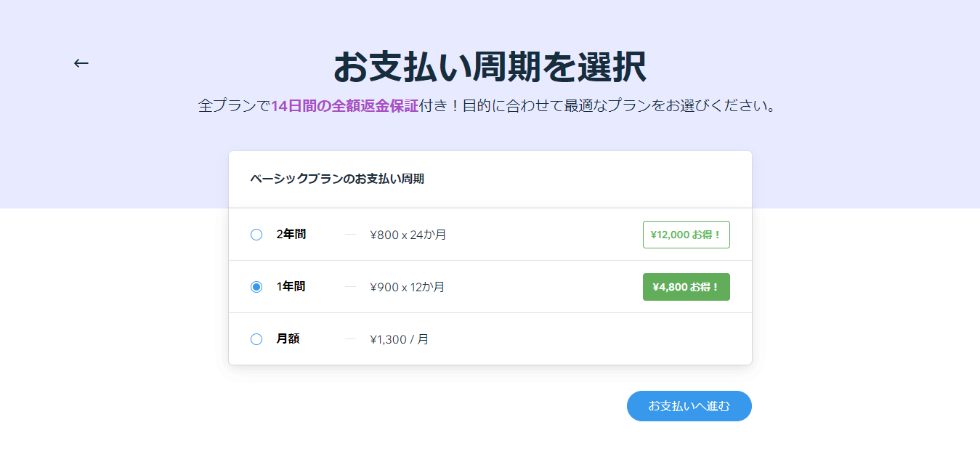Click the green ¥4,800 お得！ badge
This screenshot has width=980, height=454.
pyautogui.click(x=686, y=287)
